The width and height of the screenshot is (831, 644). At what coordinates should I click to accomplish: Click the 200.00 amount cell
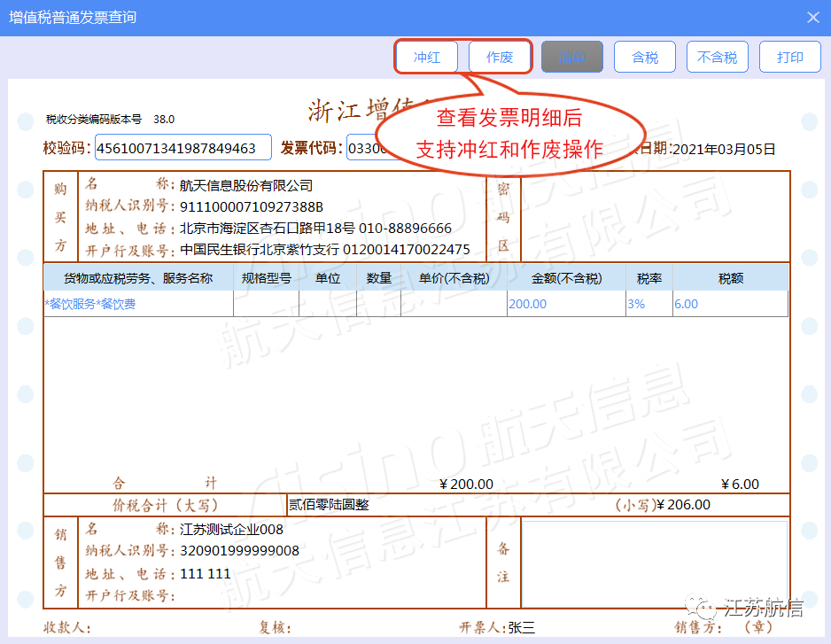[x=566, y=304]
